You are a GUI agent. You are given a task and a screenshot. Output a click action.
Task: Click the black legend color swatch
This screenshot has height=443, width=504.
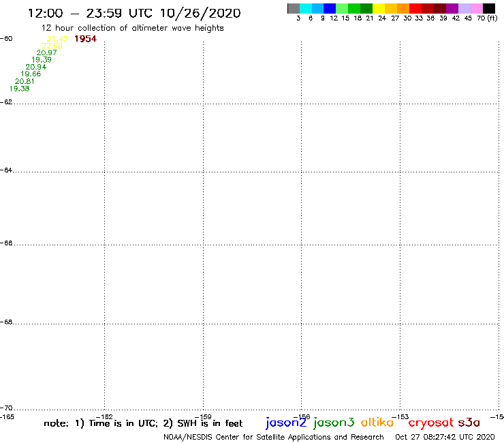coord(489,8)
